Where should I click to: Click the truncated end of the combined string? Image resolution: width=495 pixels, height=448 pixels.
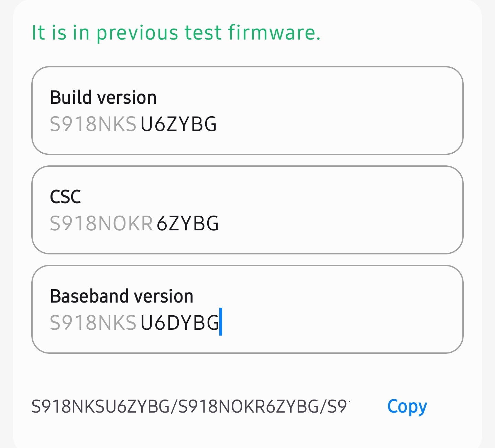tap(339, 407)
